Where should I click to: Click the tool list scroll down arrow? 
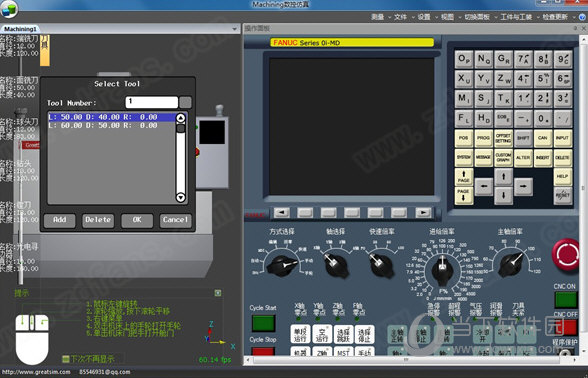(x=181, y=197)
